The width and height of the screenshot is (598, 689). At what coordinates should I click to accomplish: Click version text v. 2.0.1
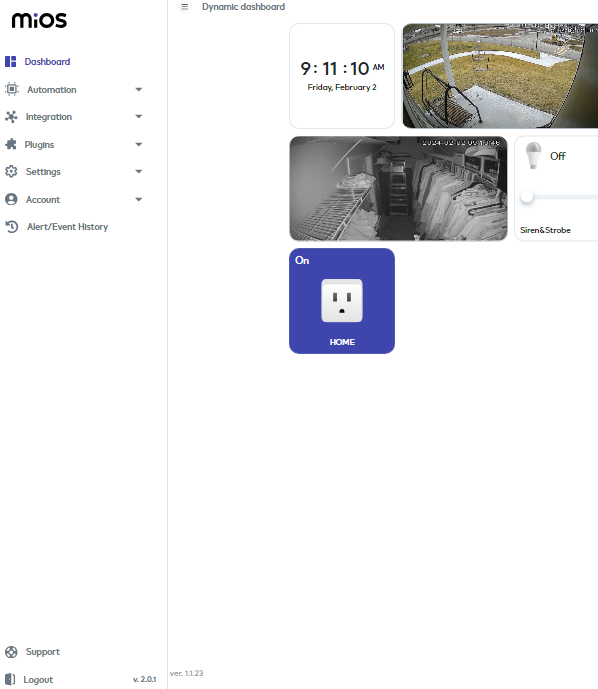tap(145, 679)
